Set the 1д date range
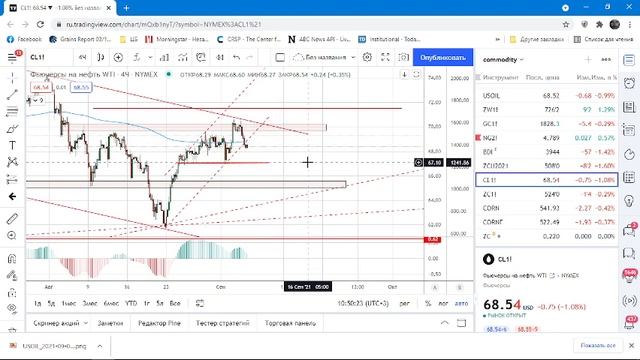 click(x=38, y=303)
